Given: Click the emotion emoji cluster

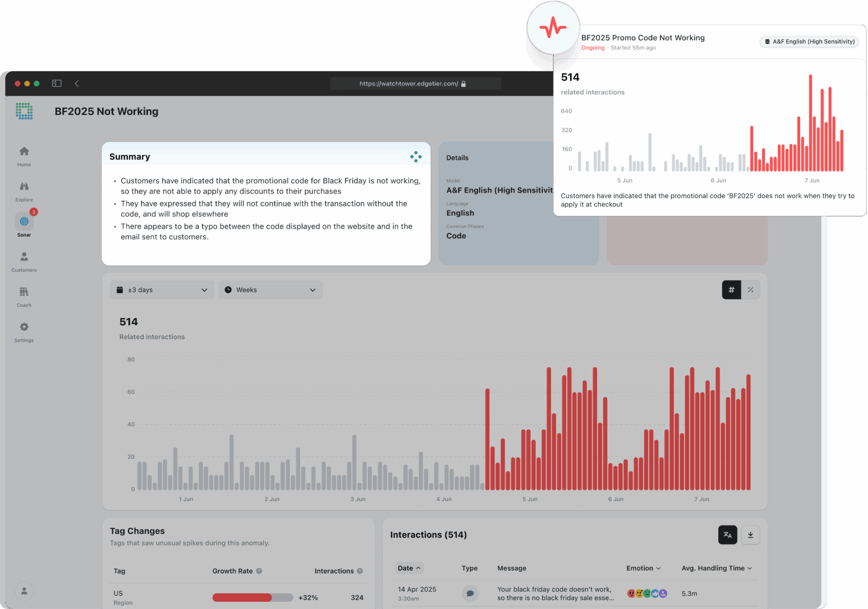Looking at the screenshot, I should (x=647, y=594).
